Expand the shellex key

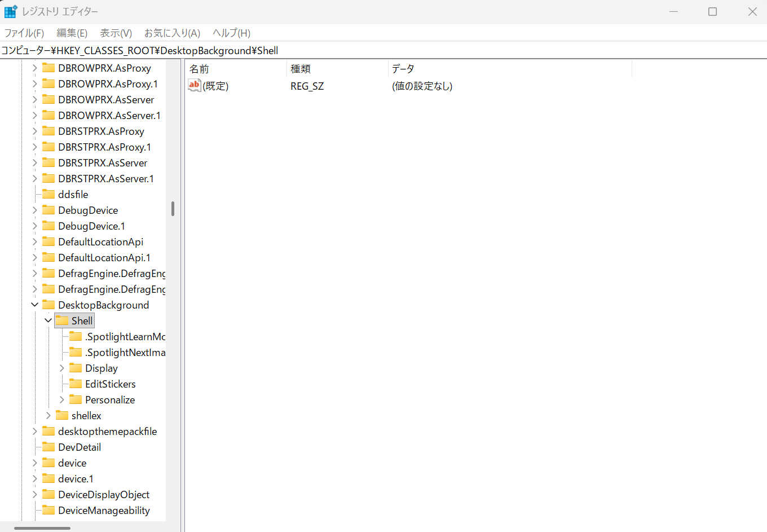tap(49, 416)
